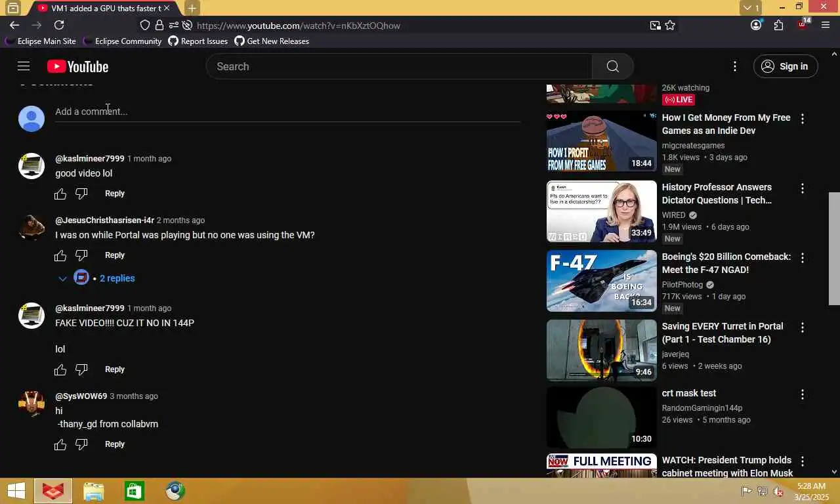
Task: Open options for 'How I Get Money' video
Action: click(802, 119)
